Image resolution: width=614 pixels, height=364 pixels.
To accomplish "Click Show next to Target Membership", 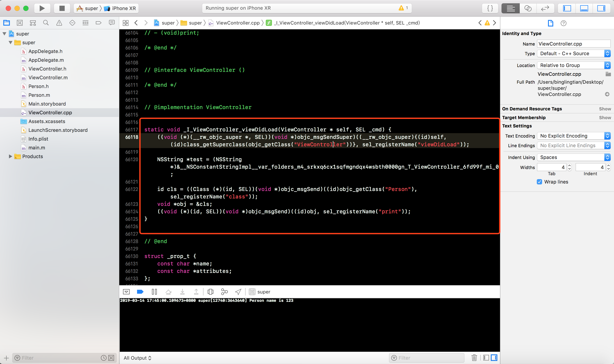I will click(605, 117).
